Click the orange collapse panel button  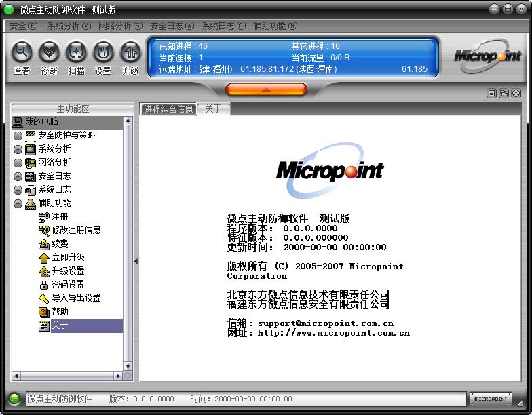266,90
